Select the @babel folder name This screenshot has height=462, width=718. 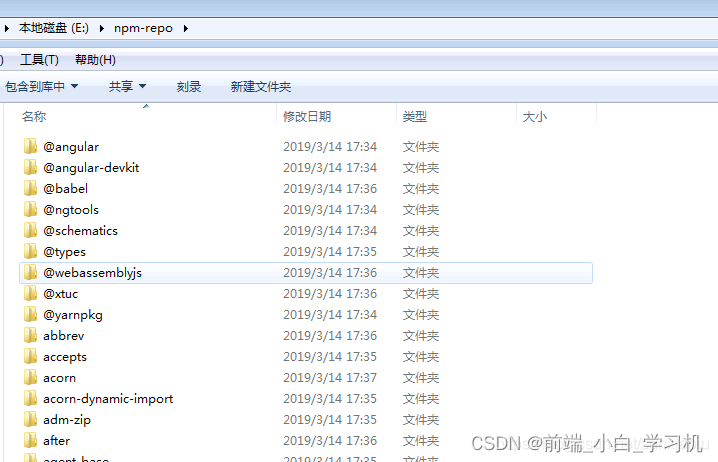(65, 189)
